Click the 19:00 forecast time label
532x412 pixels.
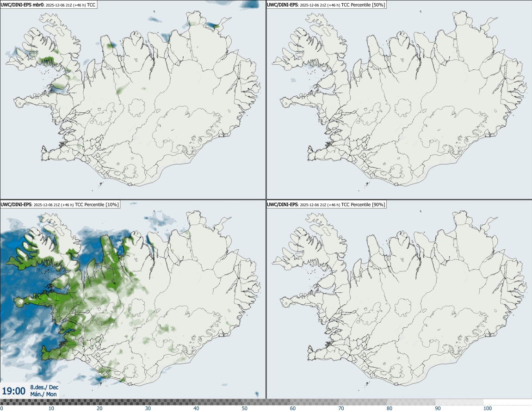(13, 391)
